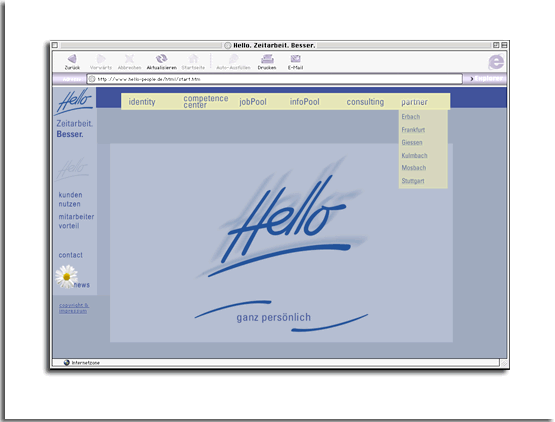555x422 pixels.
Task: Click the window collapse box in title bar
Action: 504,45
